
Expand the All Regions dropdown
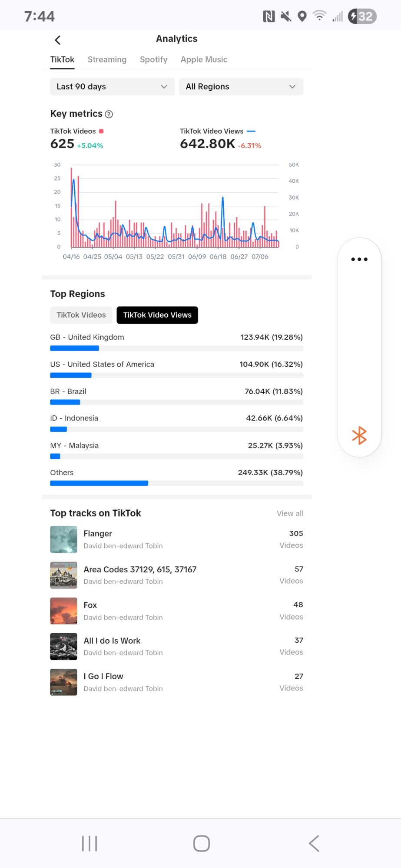point(241,87)
